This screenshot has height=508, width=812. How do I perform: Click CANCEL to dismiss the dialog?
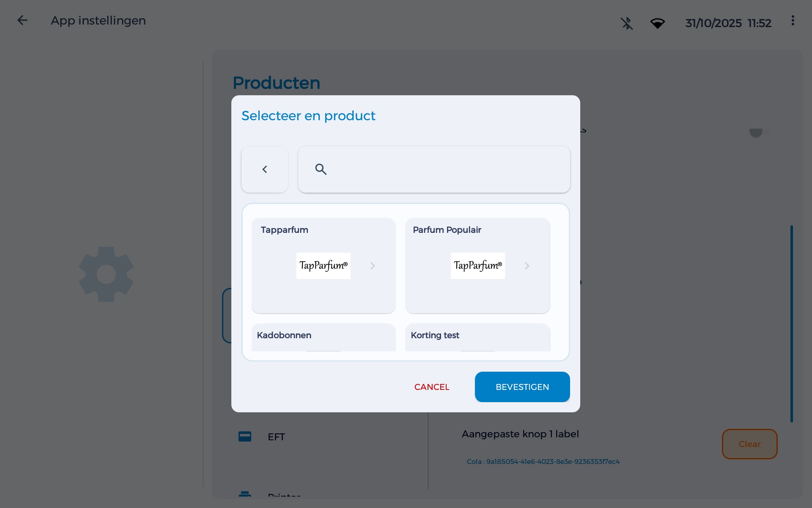click(x=431, y=387)
